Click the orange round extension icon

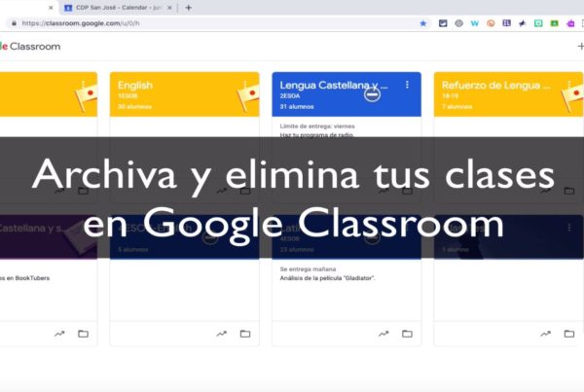click(x=491, y=23)
